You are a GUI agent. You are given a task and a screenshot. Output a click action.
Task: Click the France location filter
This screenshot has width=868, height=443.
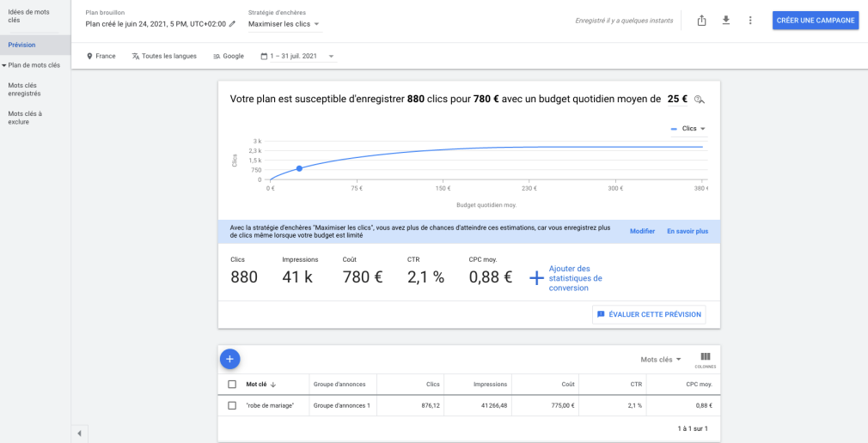click(101, 56)
